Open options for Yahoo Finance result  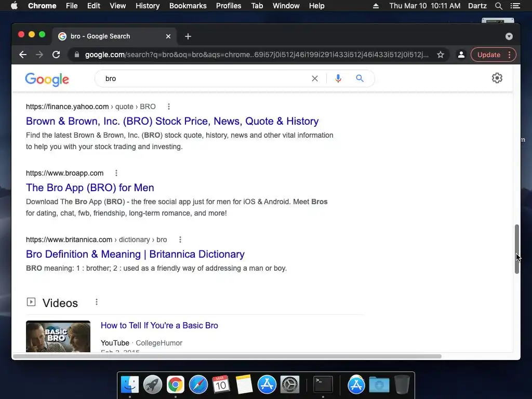coord(169,107)
